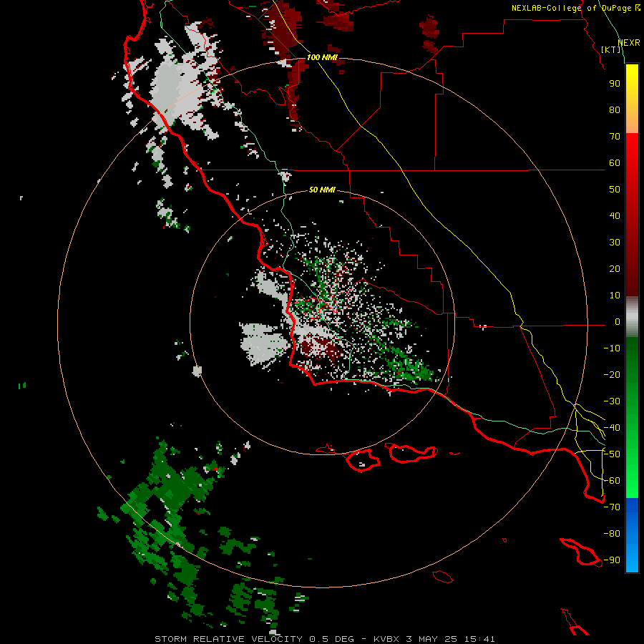This screenshot has height=644, width=644.
Task: Click the 70 value on velocity scale
Action: point(615,137)
